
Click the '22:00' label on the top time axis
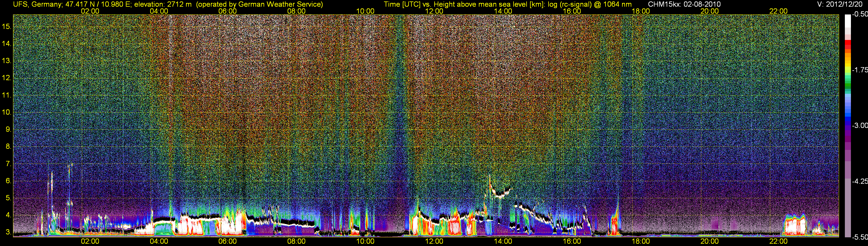(x=778, y=11)
